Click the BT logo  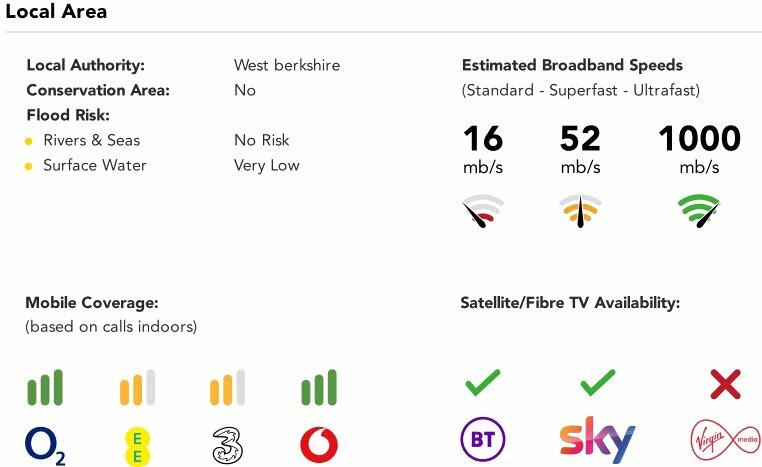pyautogui.click(x=482, y=440)
